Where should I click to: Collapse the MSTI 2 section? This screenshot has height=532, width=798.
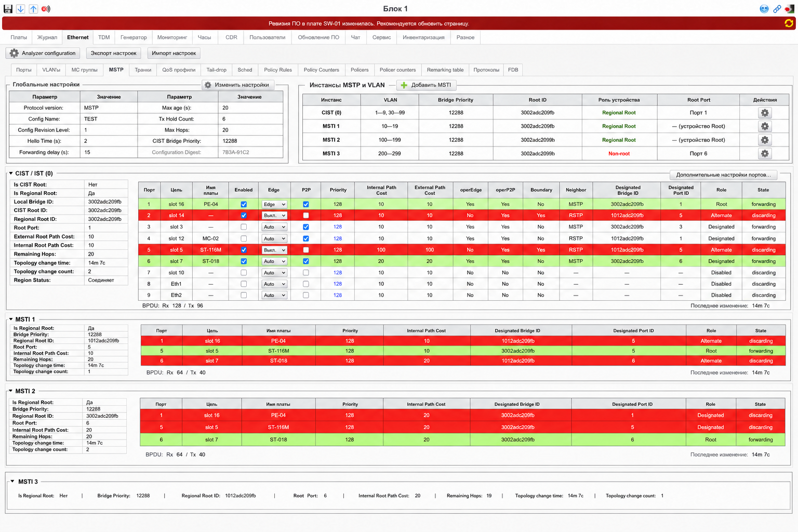coord(11,391)
